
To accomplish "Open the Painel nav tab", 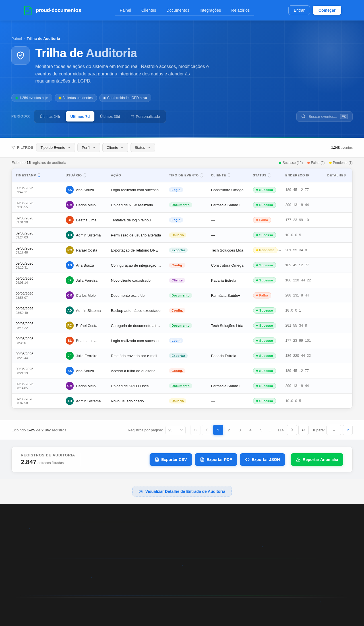I will [125, 10].
